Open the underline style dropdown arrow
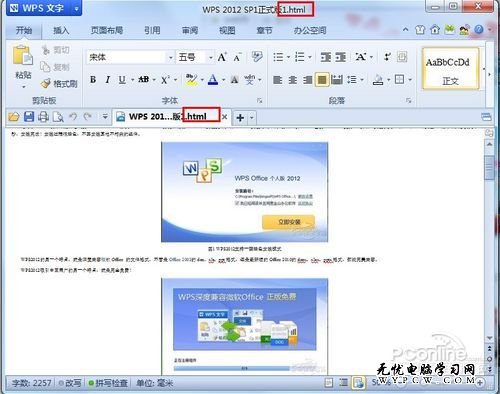Viewport: 500px width, 394px height. (132, 80)
